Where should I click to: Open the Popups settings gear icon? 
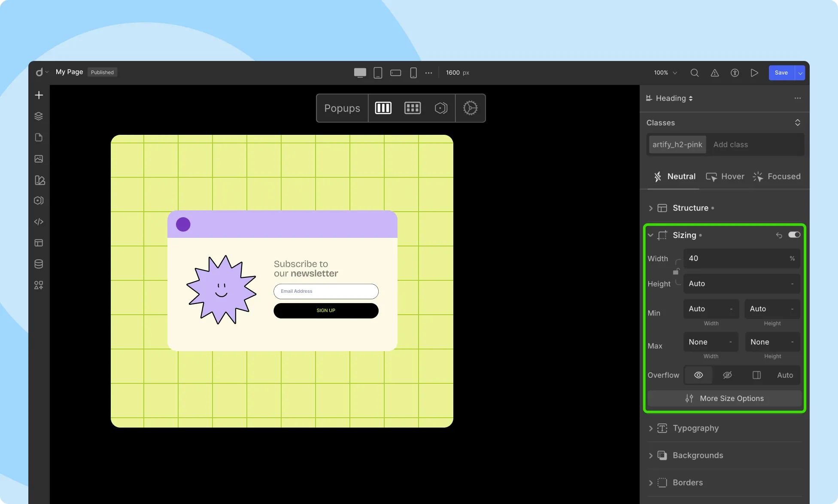tap(471, 108)
